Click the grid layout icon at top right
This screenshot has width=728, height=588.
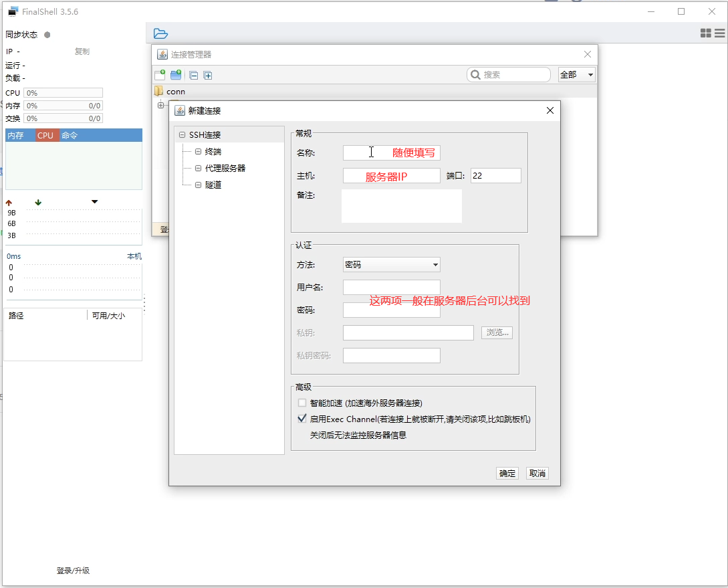705,33
